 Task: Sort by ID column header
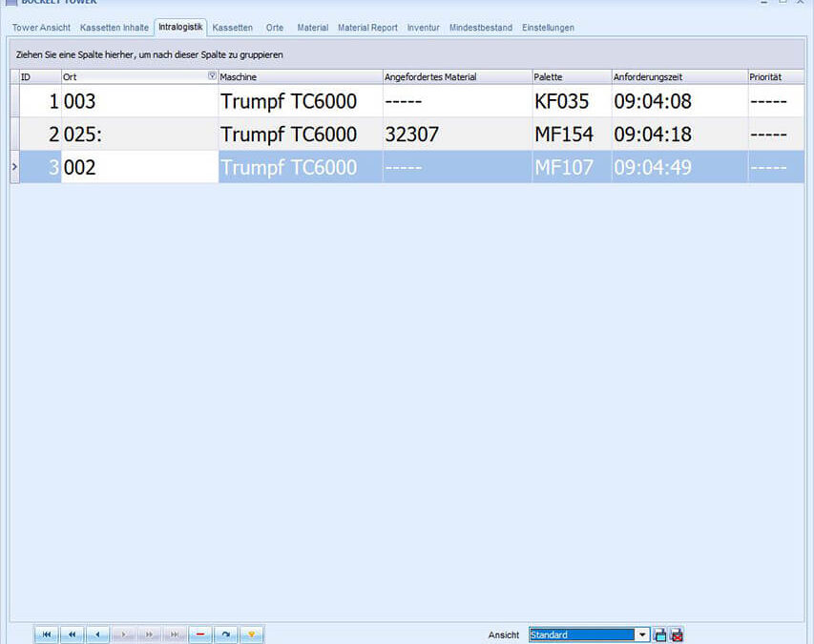point(40,76)
